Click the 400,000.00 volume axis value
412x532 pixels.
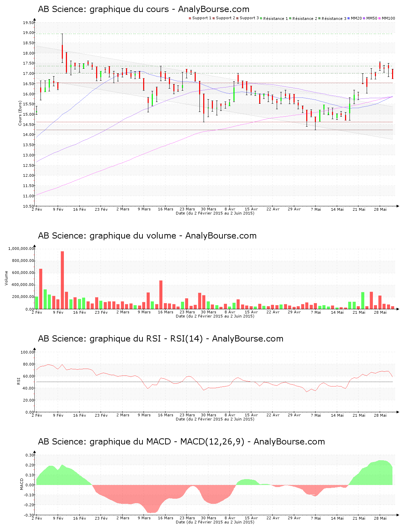pos(22,285)
